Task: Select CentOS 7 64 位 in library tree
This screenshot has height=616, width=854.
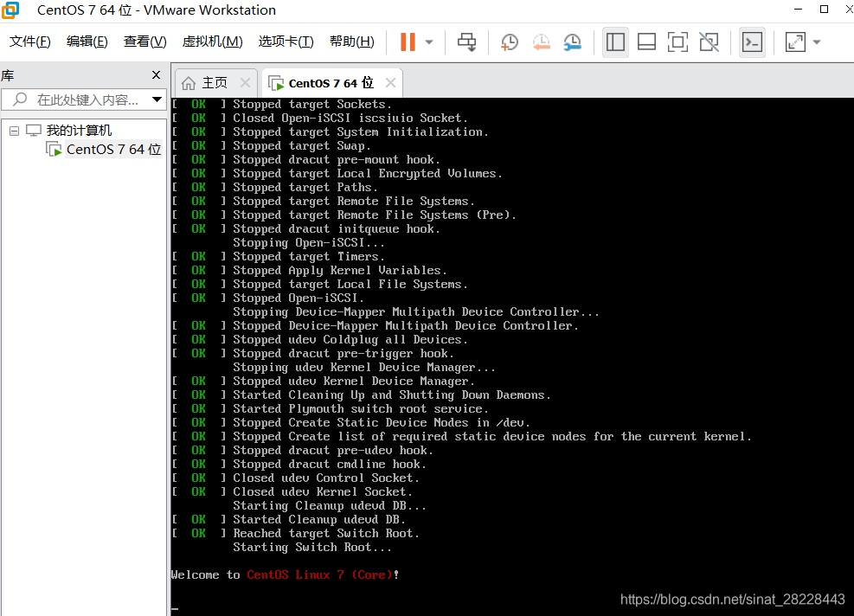Action: pos(114,149)
